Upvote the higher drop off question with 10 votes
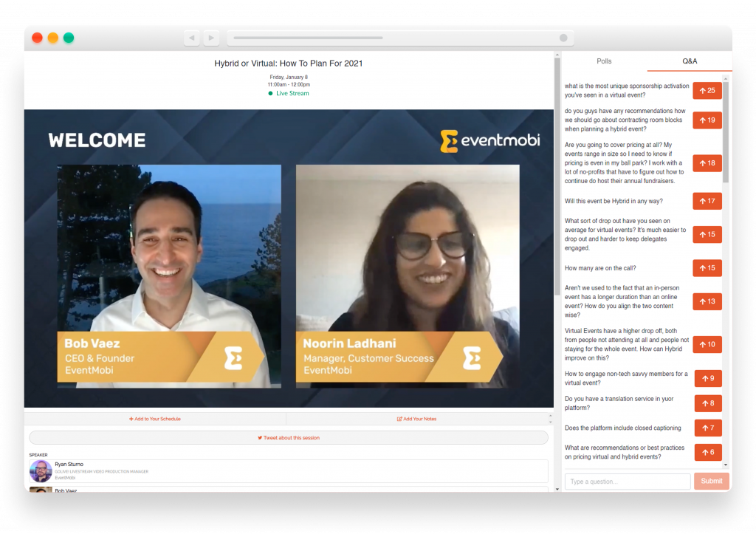The image size is (756, 534). click(x=707, y=344)
